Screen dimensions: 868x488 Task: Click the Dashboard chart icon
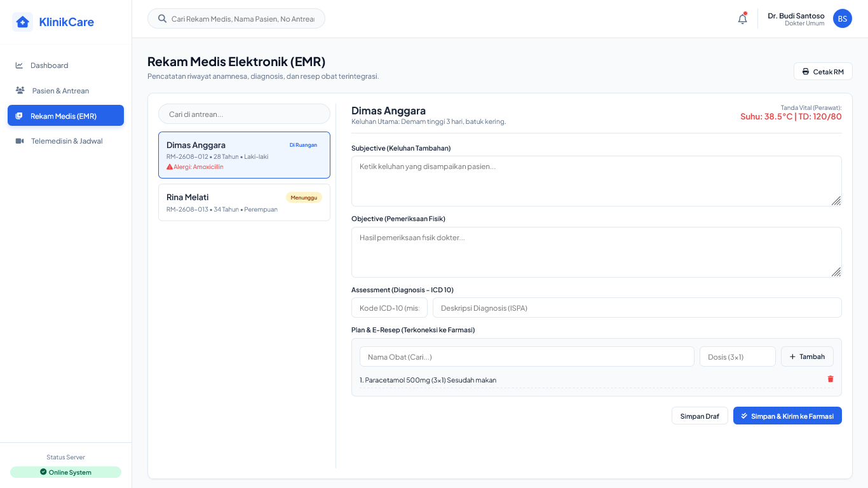(19, 65)
